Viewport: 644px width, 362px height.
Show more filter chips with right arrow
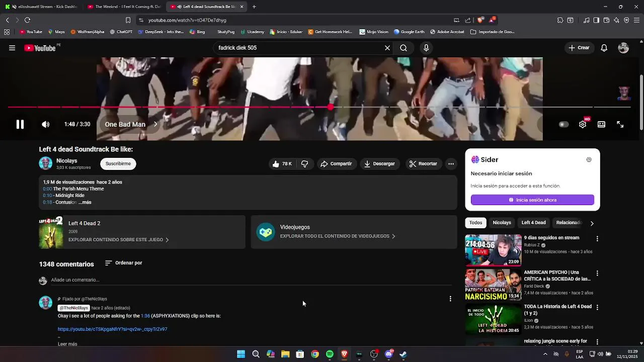[x=592, y=223]
